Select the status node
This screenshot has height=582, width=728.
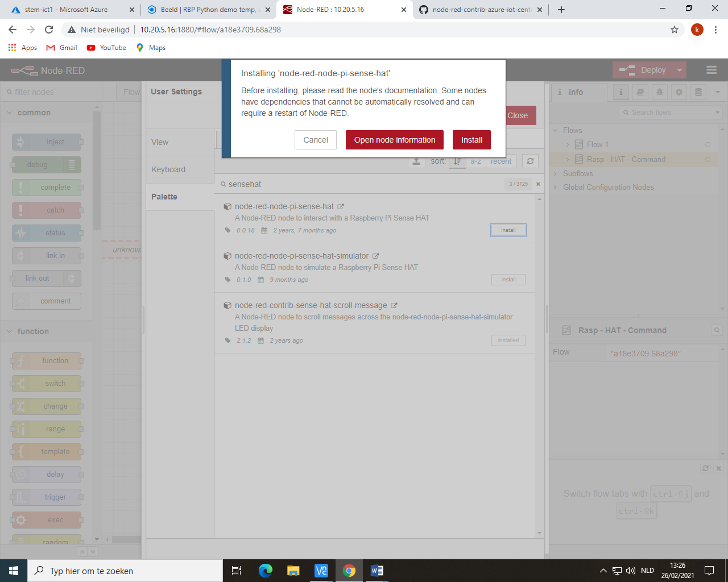point(47,233)
